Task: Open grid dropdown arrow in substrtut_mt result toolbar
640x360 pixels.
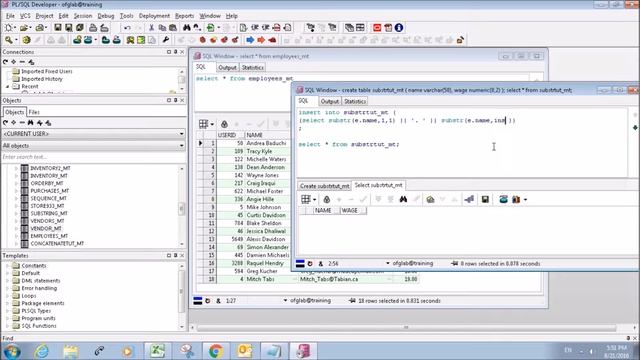Action: [x=314, y=200]
